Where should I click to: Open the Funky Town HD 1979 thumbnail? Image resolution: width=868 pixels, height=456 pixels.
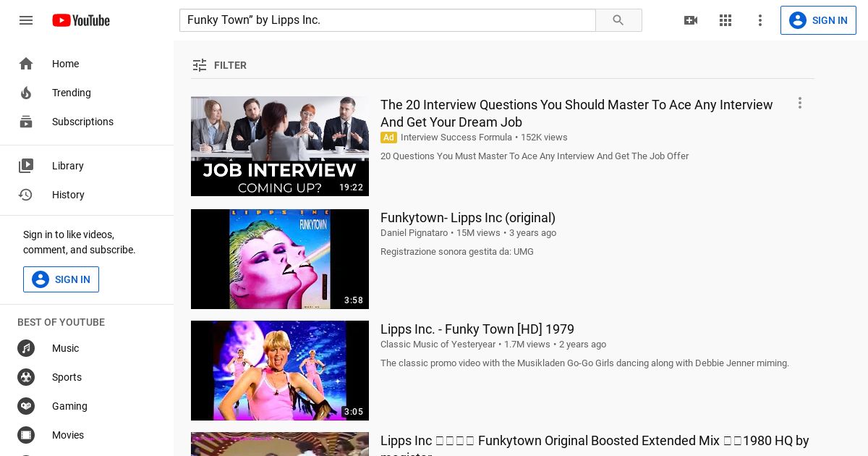click(280, 371)
